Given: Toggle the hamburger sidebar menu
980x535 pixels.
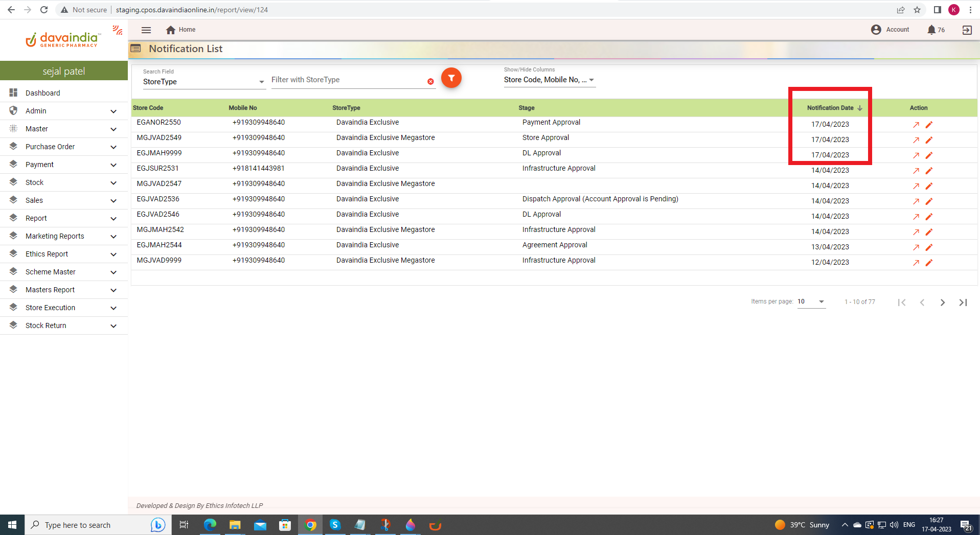Looking at the screenshot, I should (146, 30).
